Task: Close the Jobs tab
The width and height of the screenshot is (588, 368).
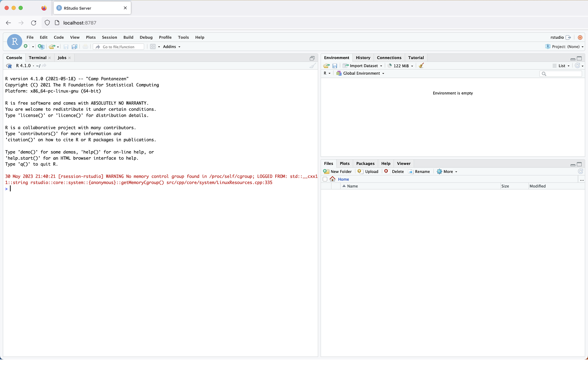Action: [x=69, y=58]
